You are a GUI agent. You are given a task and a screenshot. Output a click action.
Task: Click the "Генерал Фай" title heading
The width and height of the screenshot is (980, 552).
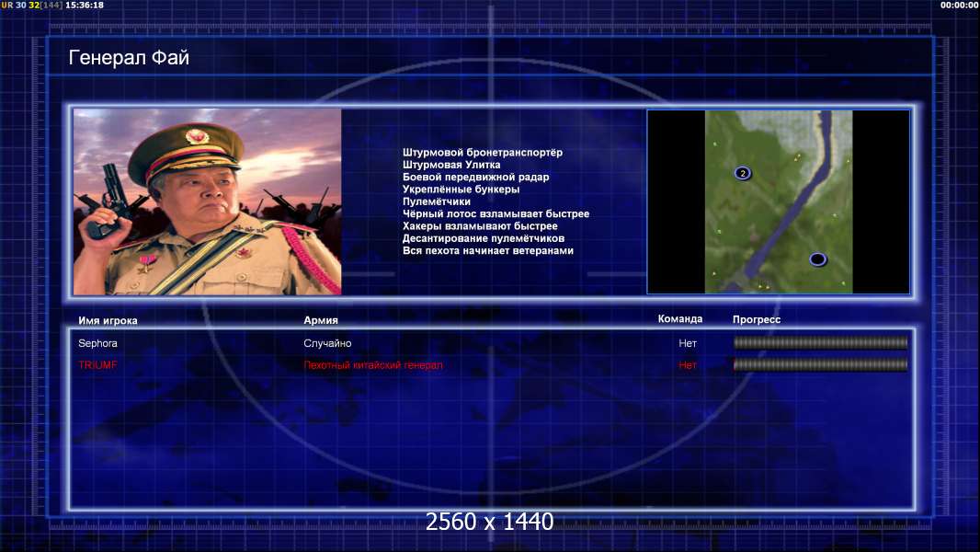(x=129, y=58)
